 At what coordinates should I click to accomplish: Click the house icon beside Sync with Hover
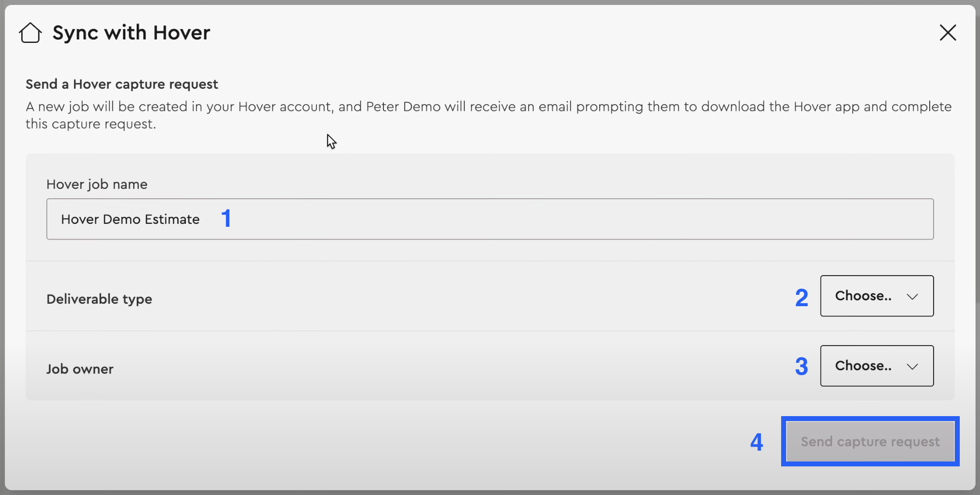point(30,33)
